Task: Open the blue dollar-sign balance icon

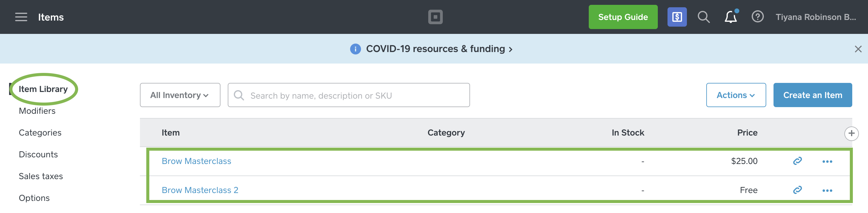Action: click(677, 17)
